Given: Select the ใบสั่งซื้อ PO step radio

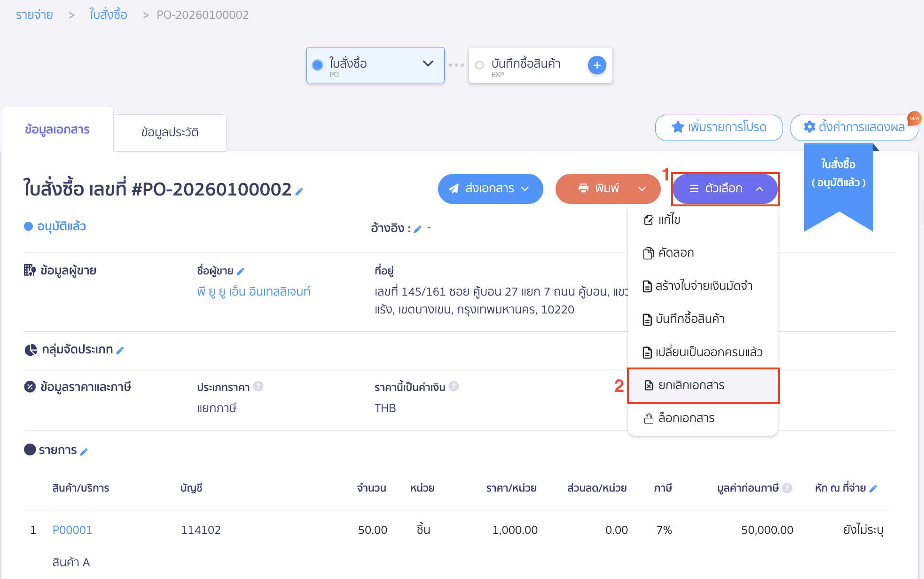Looking at the screenshot, I should [x=318, y=65].
